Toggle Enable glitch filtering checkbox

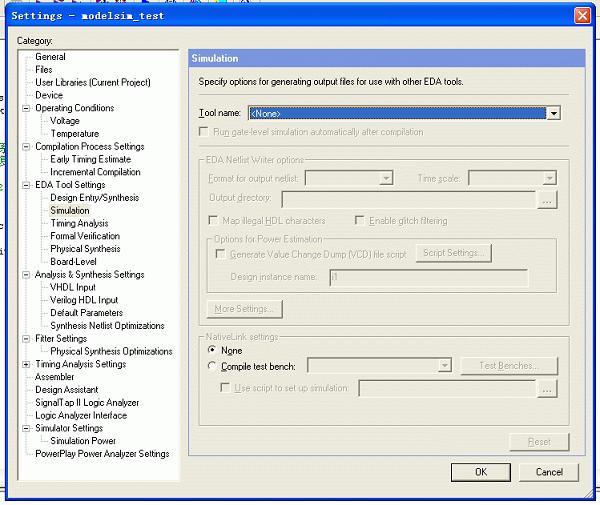click(359, 220)
